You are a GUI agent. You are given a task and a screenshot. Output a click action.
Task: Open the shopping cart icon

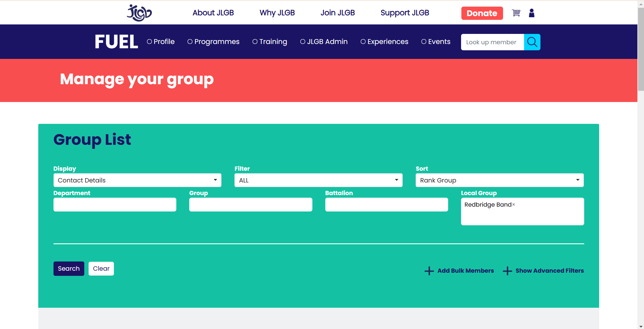(516, 13)
